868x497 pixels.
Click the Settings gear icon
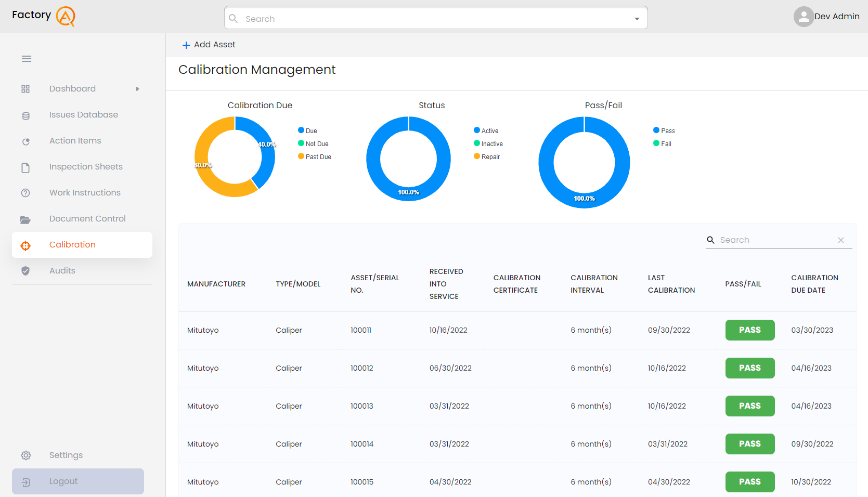26,455
